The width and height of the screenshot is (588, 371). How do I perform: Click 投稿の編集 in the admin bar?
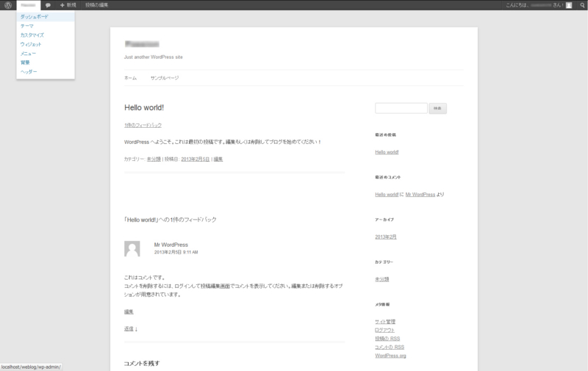[97, 5]
